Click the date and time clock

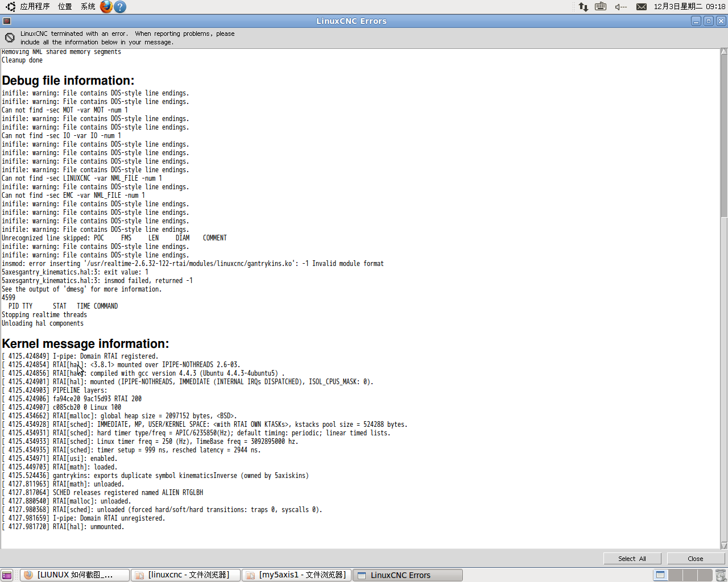click(689, 7)
